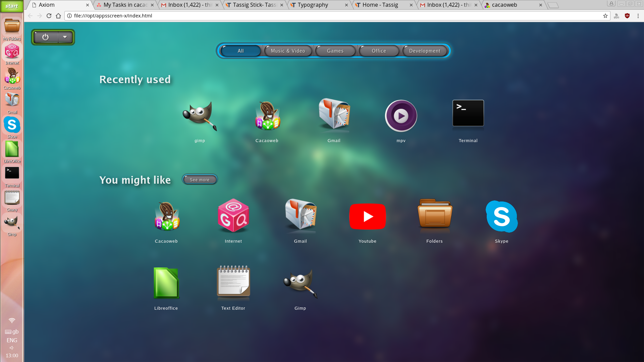Launch the Text Editor app

click(x=233, y=282)
